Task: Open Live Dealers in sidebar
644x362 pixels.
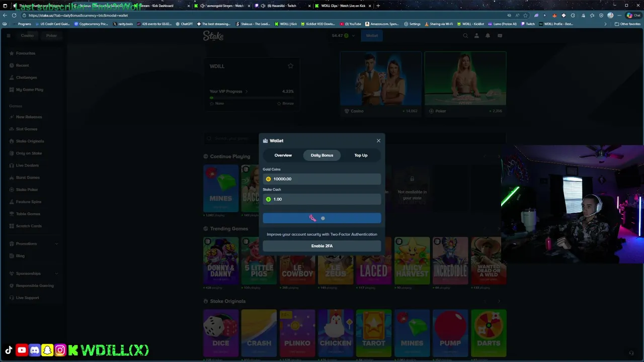Action: (x=27, y=165)
